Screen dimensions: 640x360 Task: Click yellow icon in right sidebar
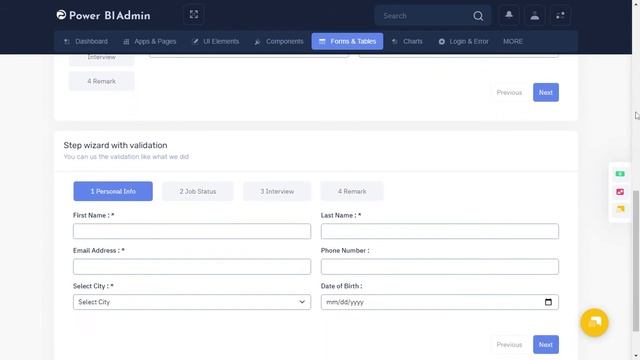pos(620,209)
